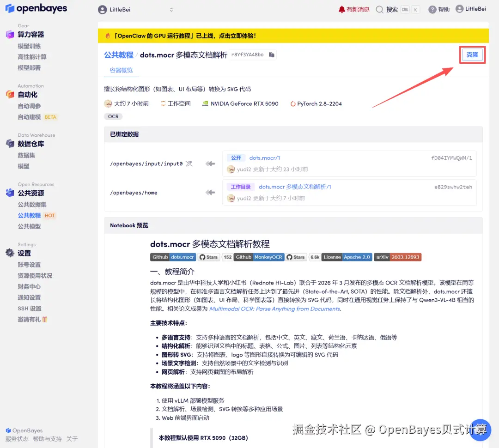Open 公共教程 HOT in sidebar
The width and height of the screenshot is (499, 448).
coord(37,215)
